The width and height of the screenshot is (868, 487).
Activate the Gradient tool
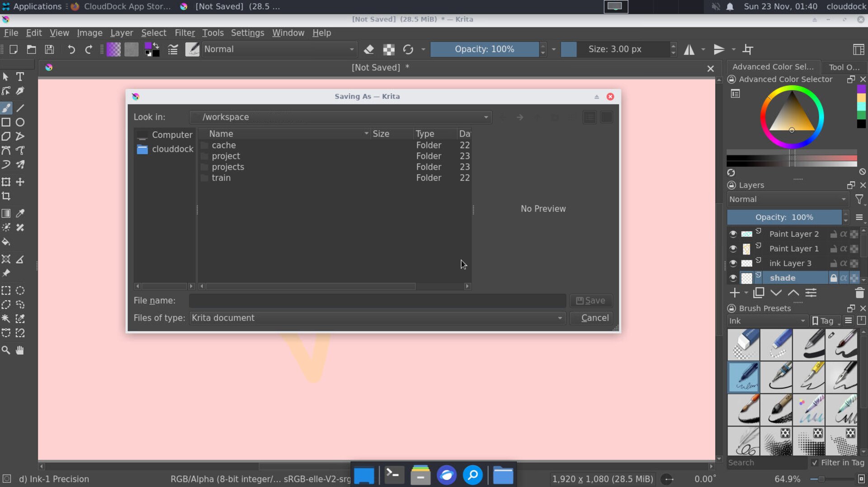[x=6, y=213]
